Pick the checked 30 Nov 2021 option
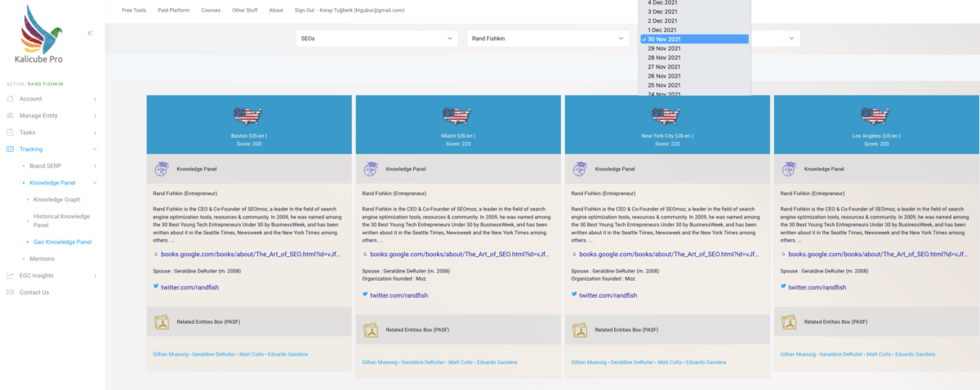980x390 pixels. click(693, 39)
